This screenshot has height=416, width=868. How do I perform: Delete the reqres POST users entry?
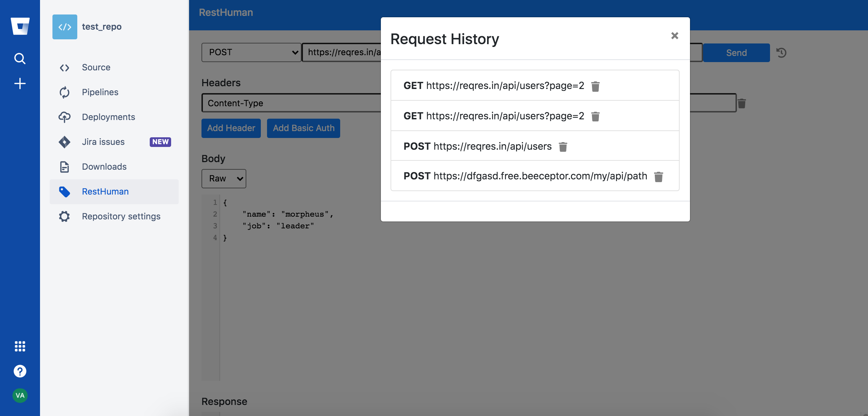[x=563, y=147]
